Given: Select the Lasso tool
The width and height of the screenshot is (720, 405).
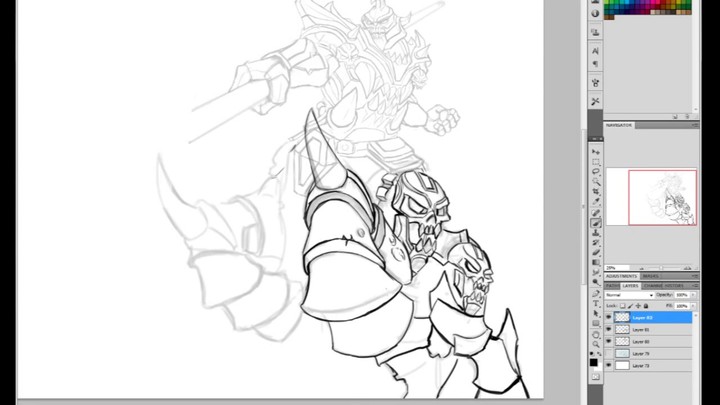Looking at the screenshot, I should [x=596, y=172].
